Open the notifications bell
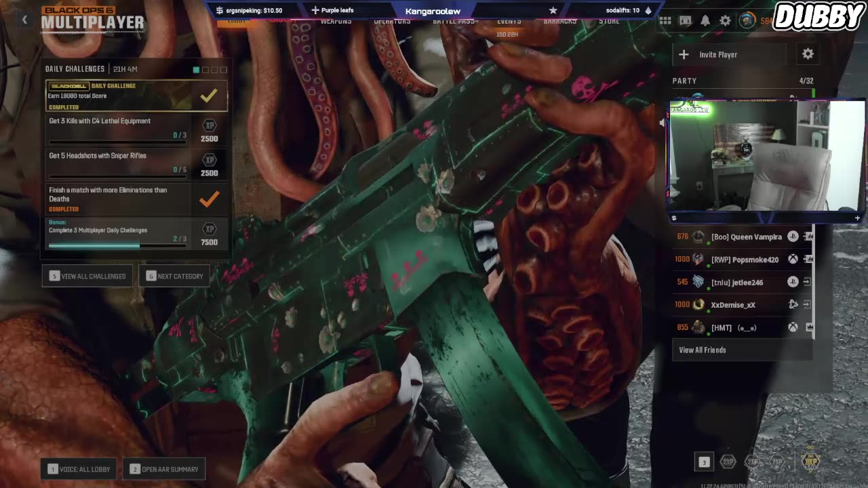 705,21
